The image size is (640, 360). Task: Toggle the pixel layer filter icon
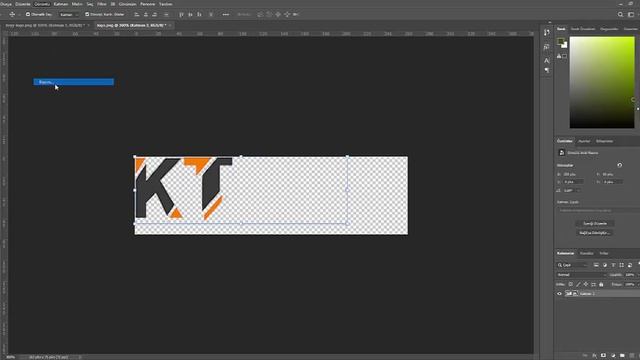click(596, 265)
